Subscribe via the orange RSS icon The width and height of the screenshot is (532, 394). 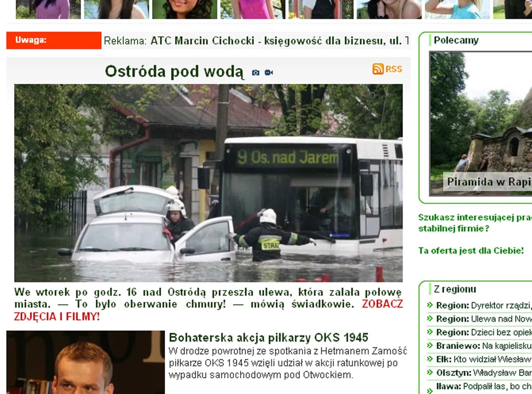click(379, 69)
